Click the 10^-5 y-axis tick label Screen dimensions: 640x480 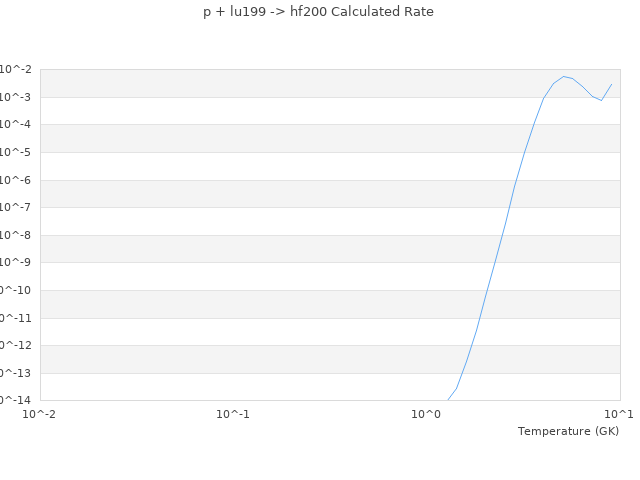tap(16, 152)
